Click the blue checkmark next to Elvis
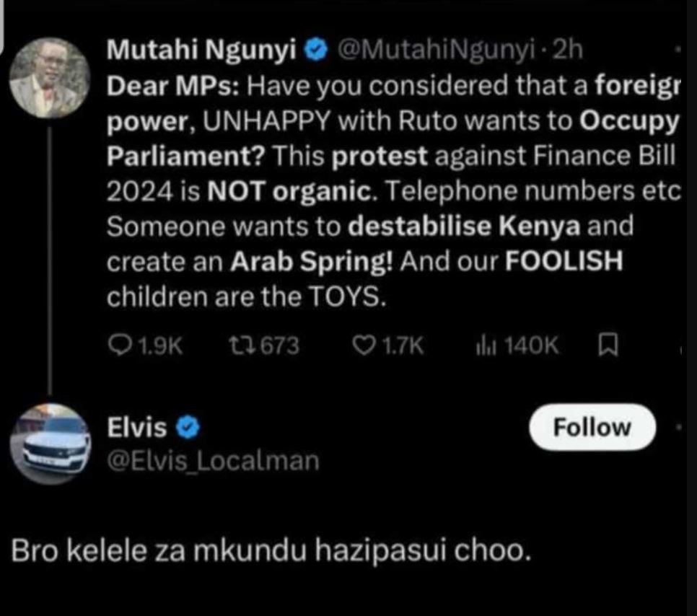This screenshot has width=697, height=616. pyautogui.click(x=185, y=426)
